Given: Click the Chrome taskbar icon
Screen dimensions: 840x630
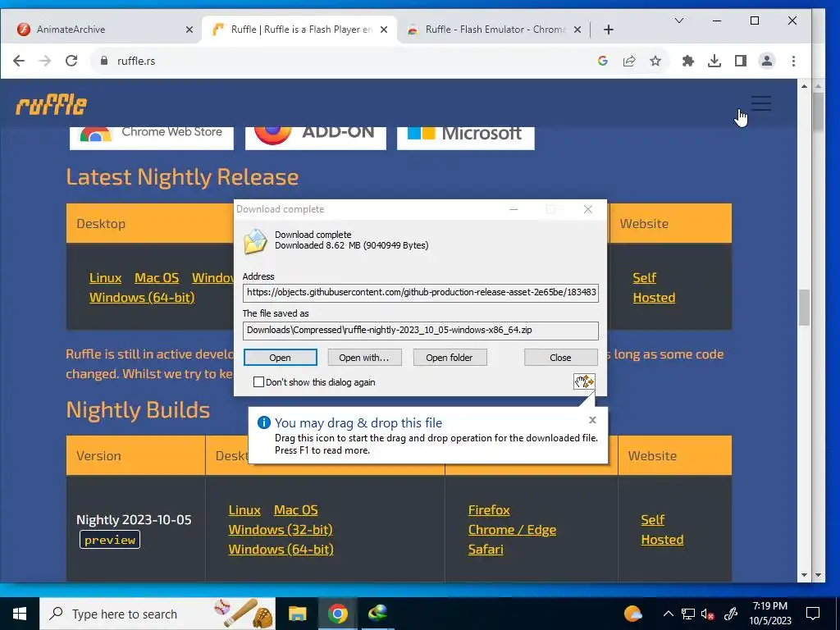Looking at the screenshot, I should coord(337,614).
